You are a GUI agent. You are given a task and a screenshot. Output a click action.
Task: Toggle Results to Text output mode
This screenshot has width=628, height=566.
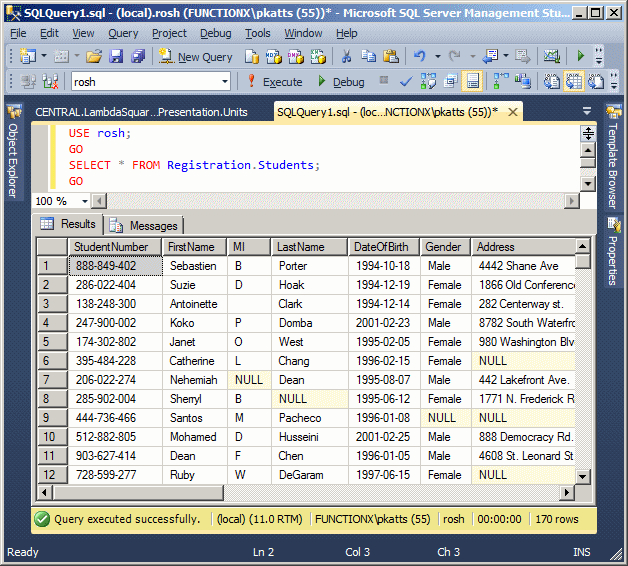click(x=552, y=81)
